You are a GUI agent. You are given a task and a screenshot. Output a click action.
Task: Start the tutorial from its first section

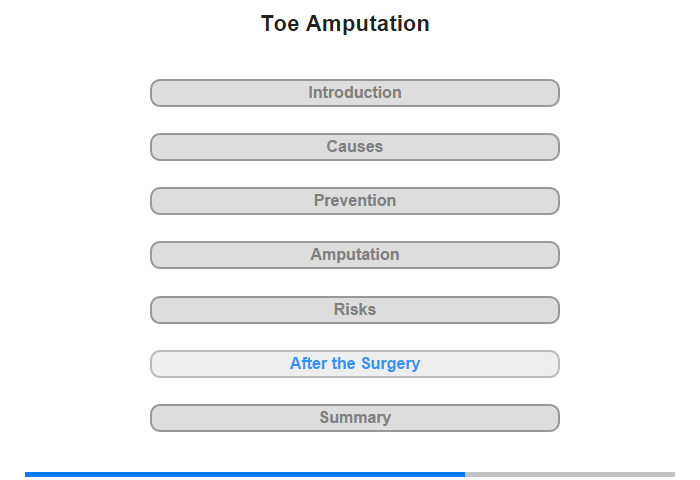[x=354, y=93]
